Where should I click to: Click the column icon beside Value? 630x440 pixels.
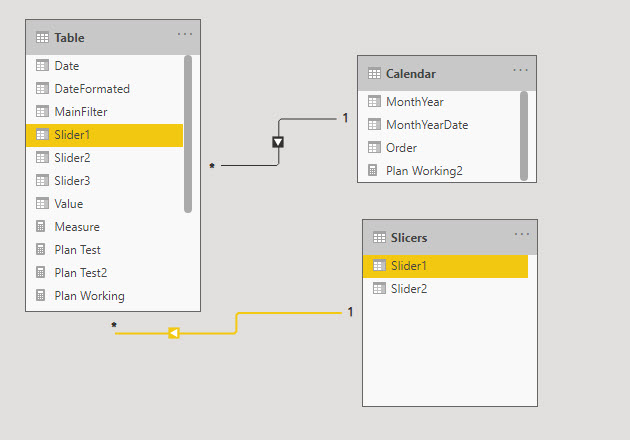[x=42, y=203]
